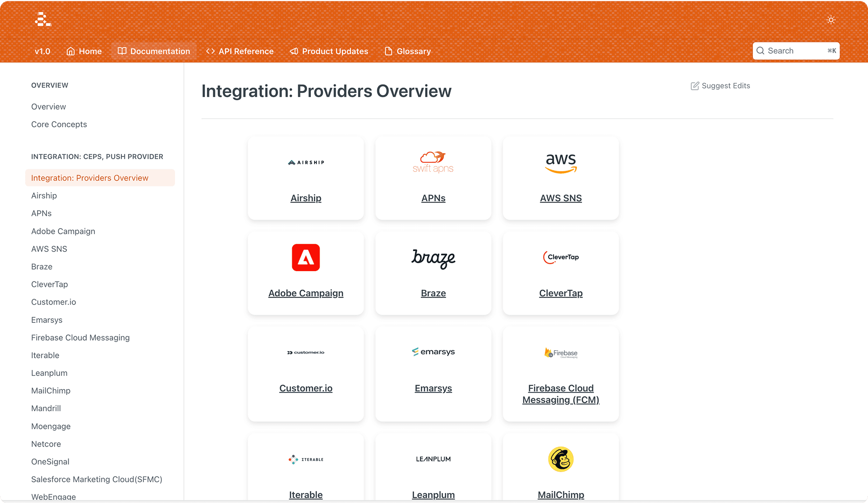868x503 pixels.
Task: Click the site logo in the header
Action: (43, 19)
